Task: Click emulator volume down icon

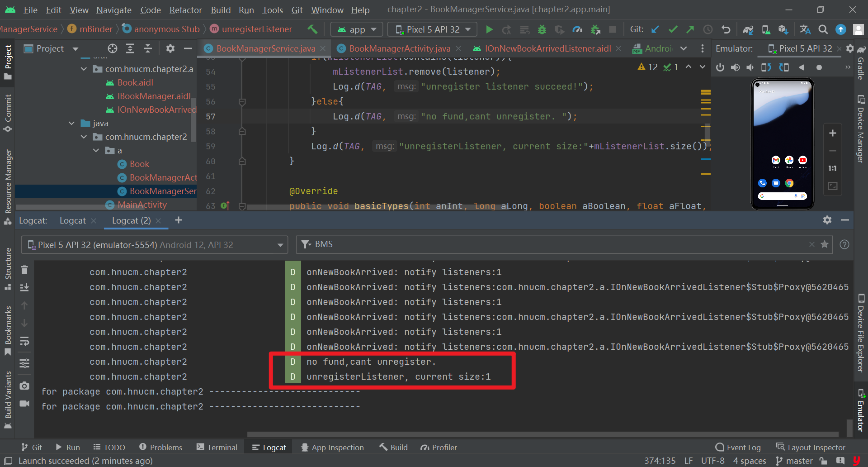Action: (750, 67)
